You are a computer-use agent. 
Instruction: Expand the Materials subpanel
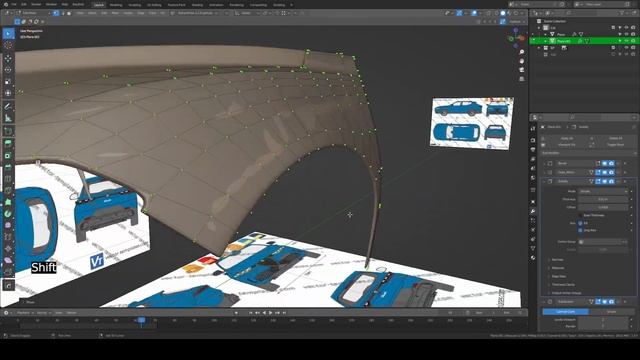pyautogui.click(x=558, y=268)
